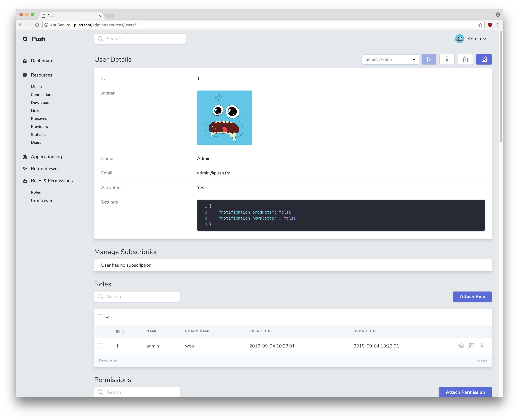Sort the Roles table by ID
Screen dimensions: 519x420
[120, 331]
